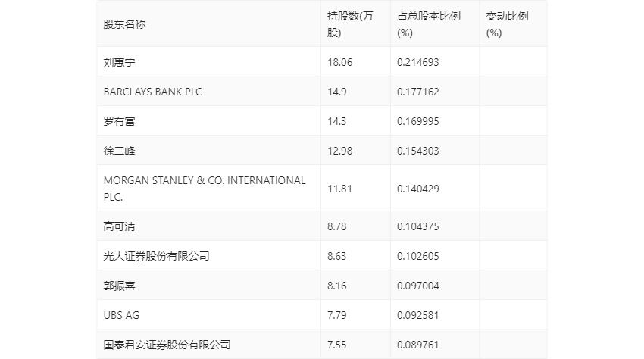Viewport: 644px width, 359px height.
Task: Click the shares value 12.98
Action: tap(340, 151)
